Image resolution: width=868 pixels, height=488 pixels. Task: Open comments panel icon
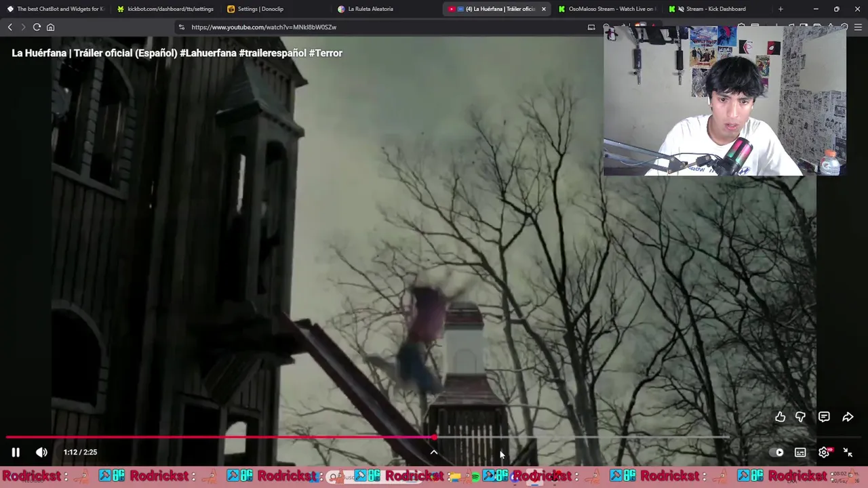(x=824, y=418)
